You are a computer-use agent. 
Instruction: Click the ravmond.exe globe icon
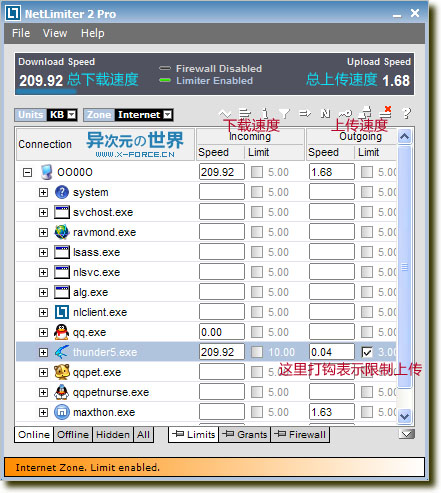pyautogui.click(x=62, y=232)
